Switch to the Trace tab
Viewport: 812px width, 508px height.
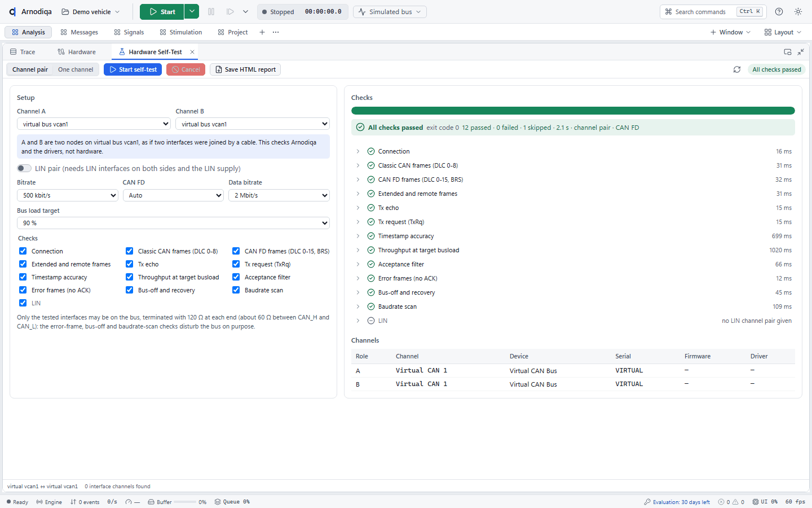tap(23, 52)
